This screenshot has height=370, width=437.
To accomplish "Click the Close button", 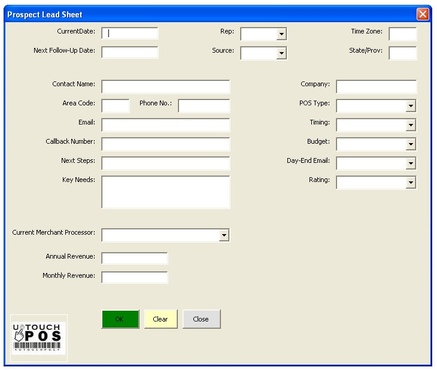I will click(x=201, y=319).
